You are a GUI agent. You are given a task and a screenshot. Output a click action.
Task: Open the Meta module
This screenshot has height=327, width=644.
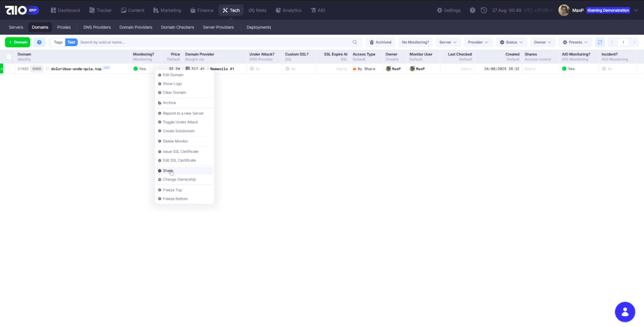258,10
